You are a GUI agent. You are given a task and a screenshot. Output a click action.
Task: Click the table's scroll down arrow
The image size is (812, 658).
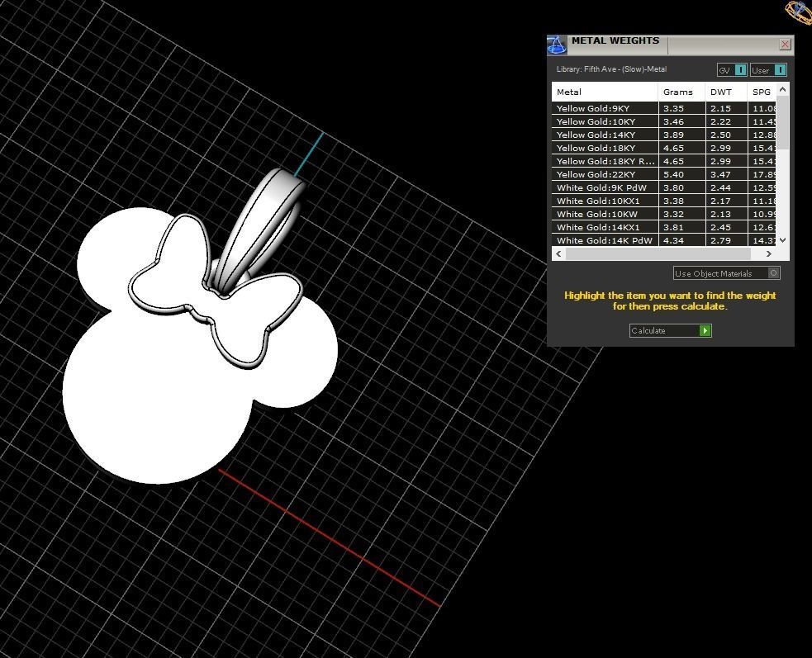tap(782, 240)
